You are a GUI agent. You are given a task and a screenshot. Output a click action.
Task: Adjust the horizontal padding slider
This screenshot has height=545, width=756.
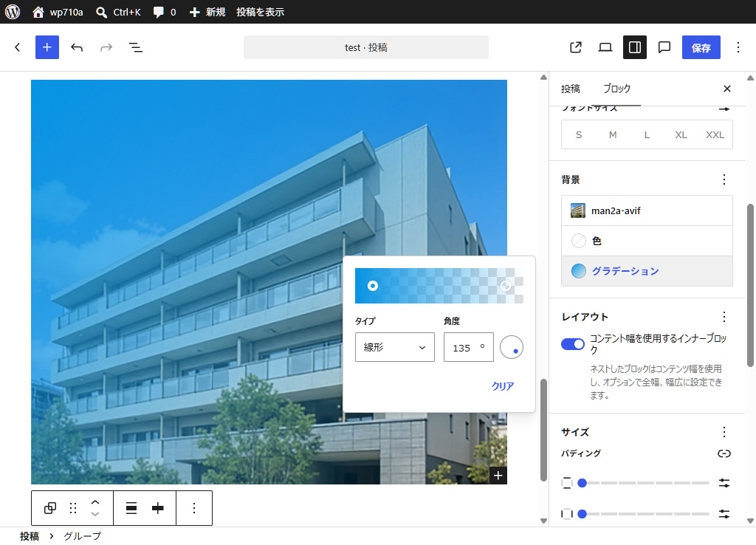(x=644, y=514)
